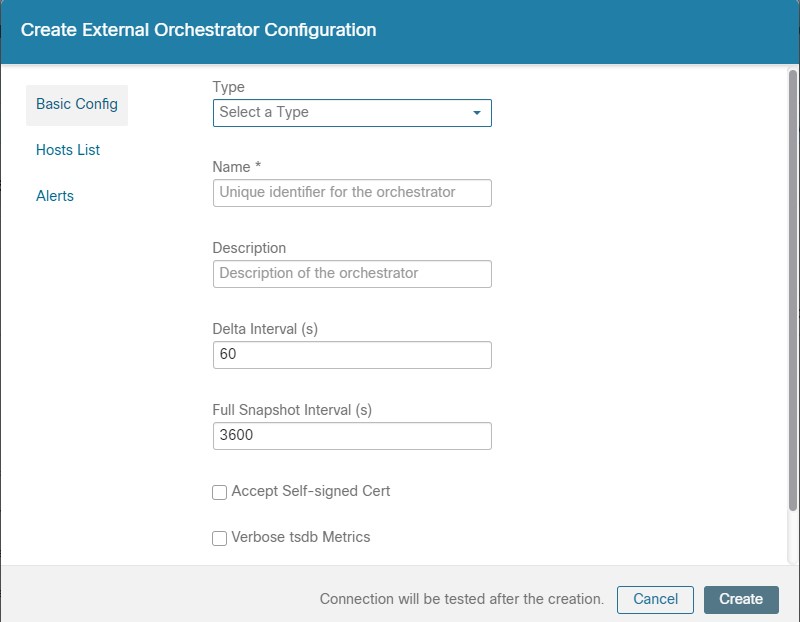Click the Verbose tsdb Metrics label text
The width and height of the screenshot is (800, 622).
301,537
